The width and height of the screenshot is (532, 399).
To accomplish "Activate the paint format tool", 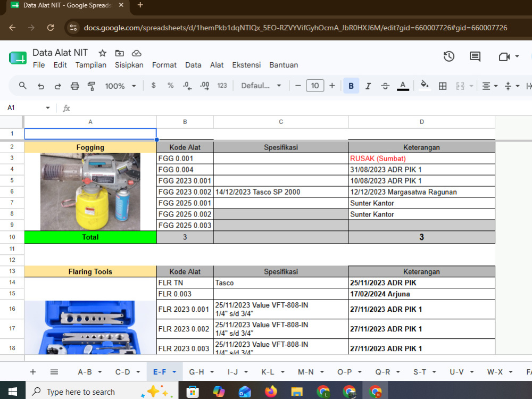I will 92,86.
